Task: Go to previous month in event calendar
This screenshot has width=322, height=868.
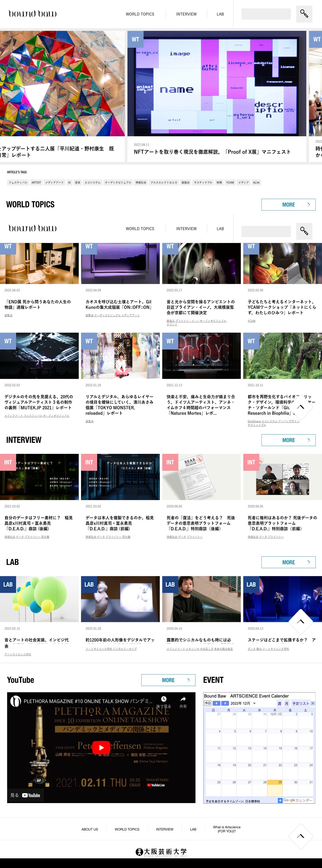Action: click(216, 704)
